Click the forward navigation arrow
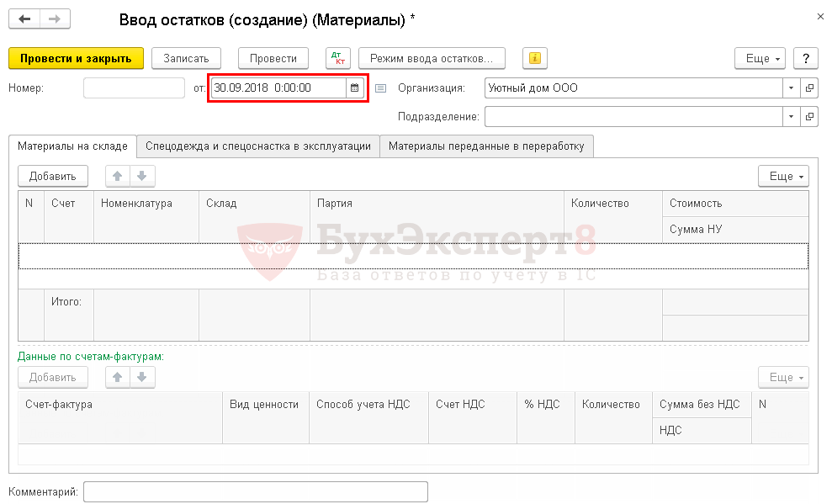 tap(55, 19)
